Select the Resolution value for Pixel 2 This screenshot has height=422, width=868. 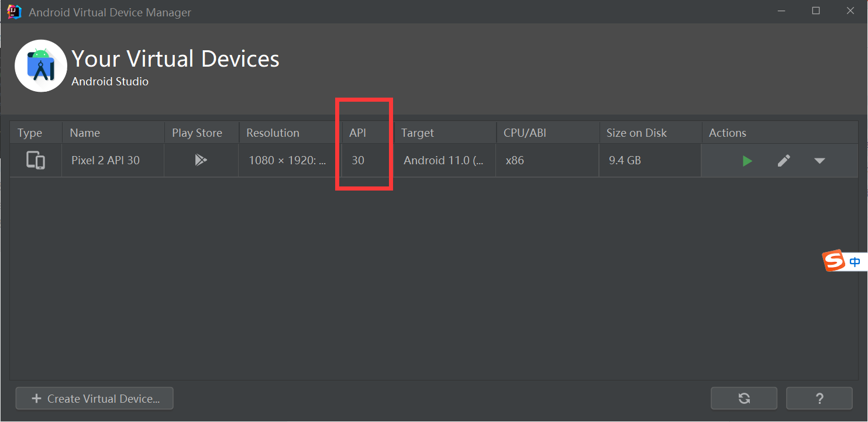[x=287, y=160]
